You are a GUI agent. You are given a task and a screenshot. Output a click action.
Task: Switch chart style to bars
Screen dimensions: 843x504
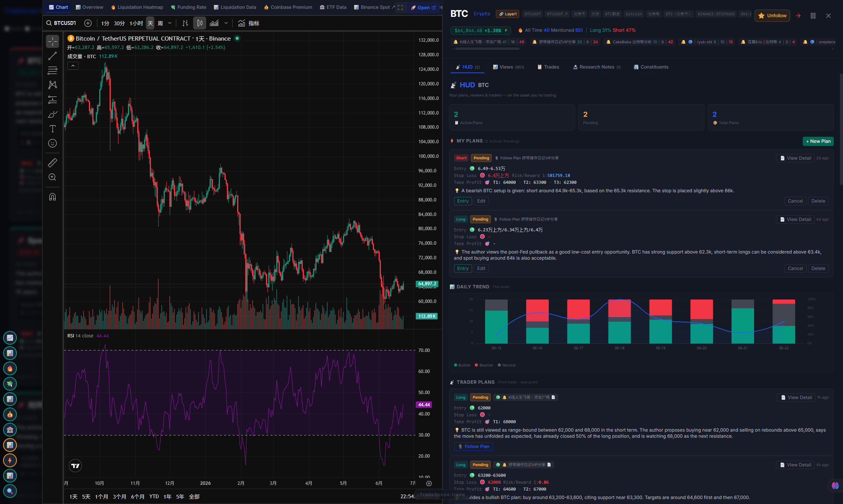[185, 23]
